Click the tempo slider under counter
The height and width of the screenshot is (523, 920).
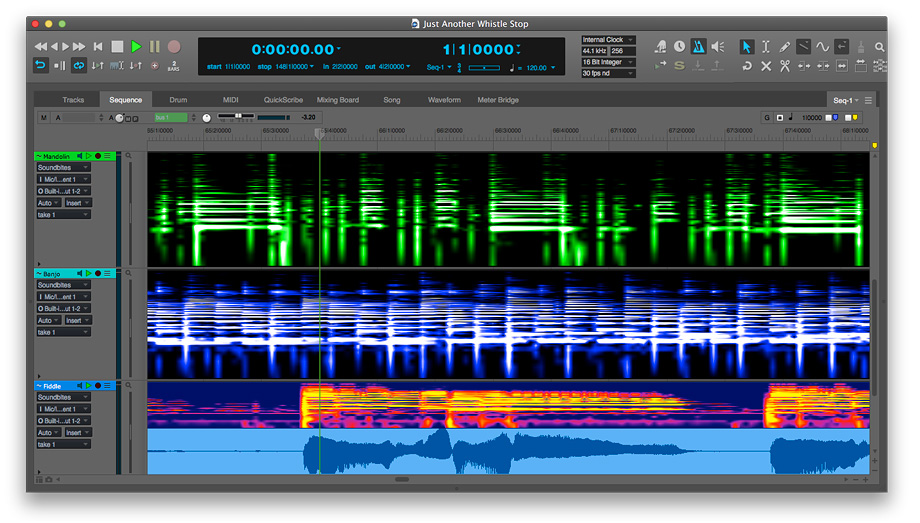(484, 68)
